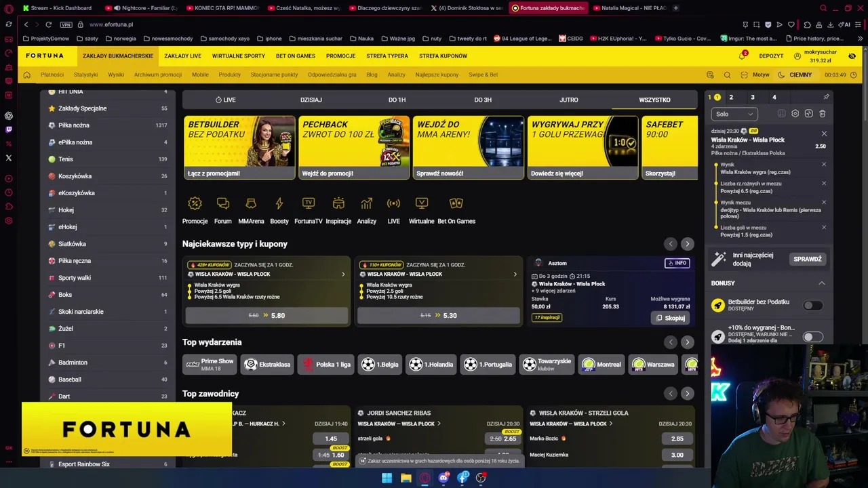Open the Inspiracje icon
Viewport: 868px width, 488px height.
[338, 203]
